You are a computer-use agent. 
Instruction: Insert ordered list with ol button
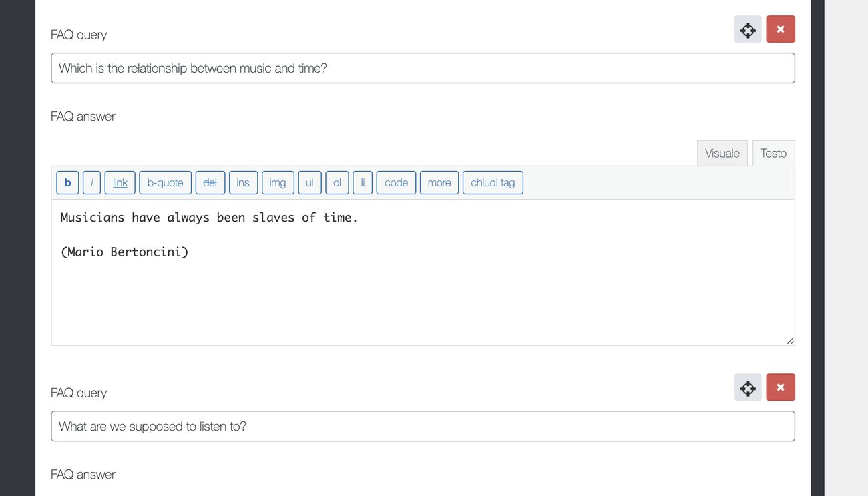click(337, 183)
